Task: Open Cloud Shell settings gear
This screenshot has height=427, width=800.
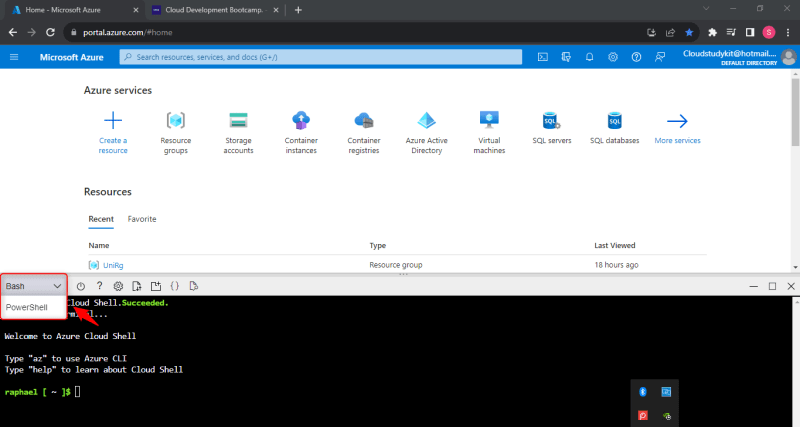Action: tap(118, 286)
